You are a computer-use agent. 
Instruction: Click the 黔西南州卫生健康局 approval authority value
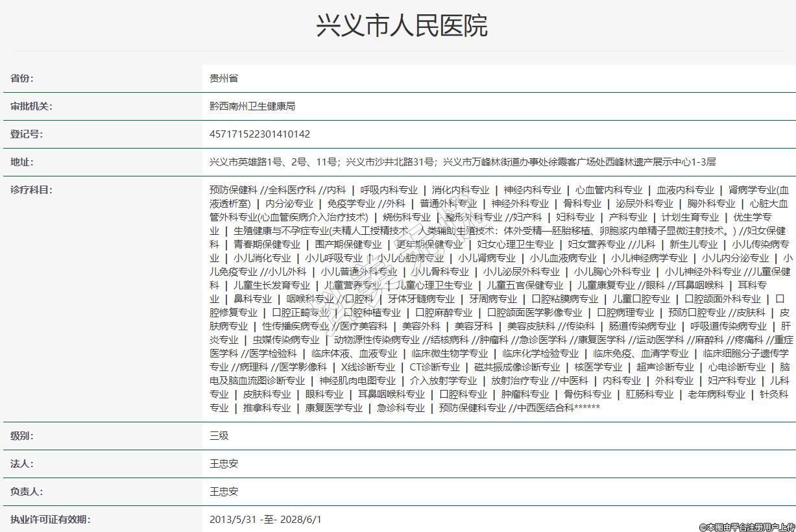point(252,106)
